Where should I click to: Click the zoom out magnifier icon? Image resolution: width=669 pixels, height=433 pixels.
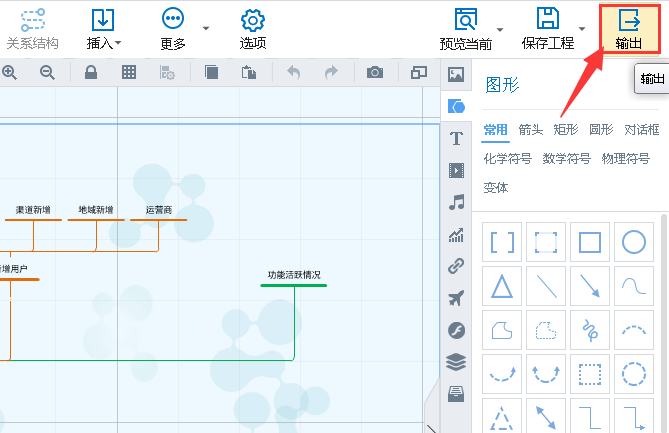pyautogui.click(x=47, y=73)
